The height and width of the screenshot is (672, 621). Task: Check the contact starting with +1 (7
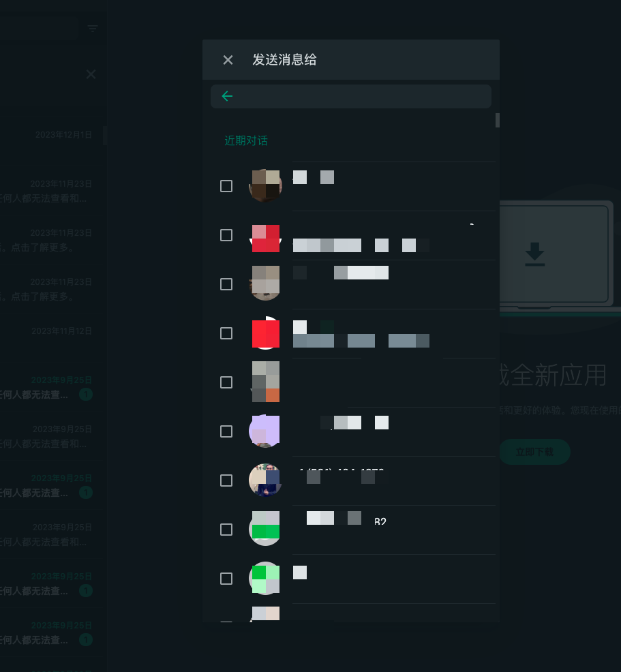(226, 480)
